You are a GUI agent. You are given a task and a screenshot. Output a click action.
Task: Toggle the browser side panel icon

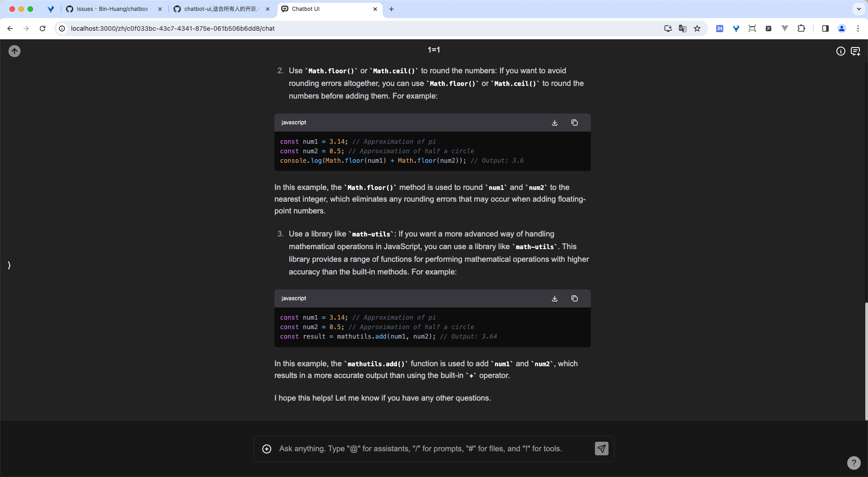click(825, 28)
